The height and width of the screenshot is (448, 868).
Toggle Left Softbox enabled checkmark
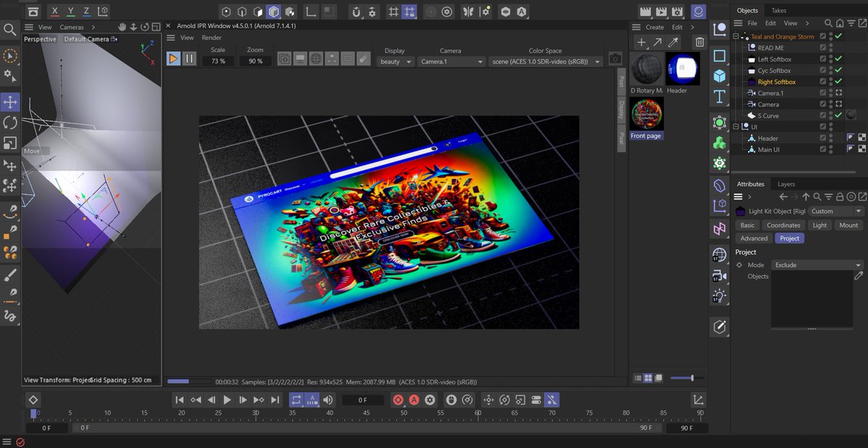pos(838,59)
